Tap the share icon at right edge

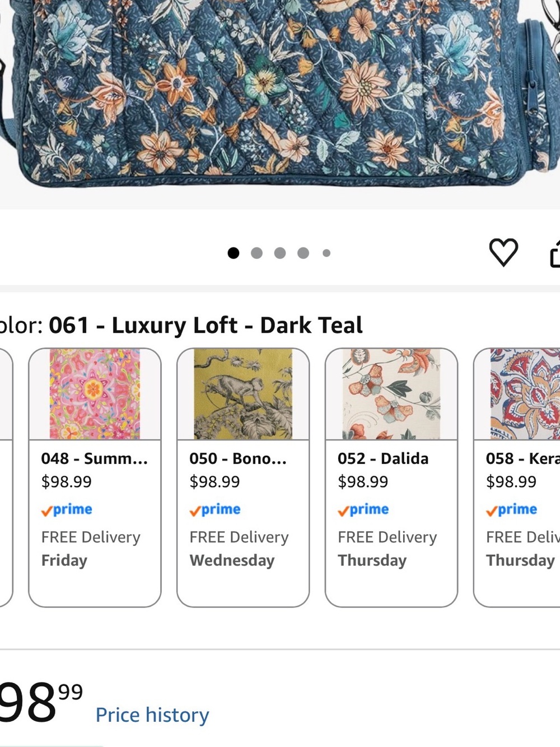554,252
